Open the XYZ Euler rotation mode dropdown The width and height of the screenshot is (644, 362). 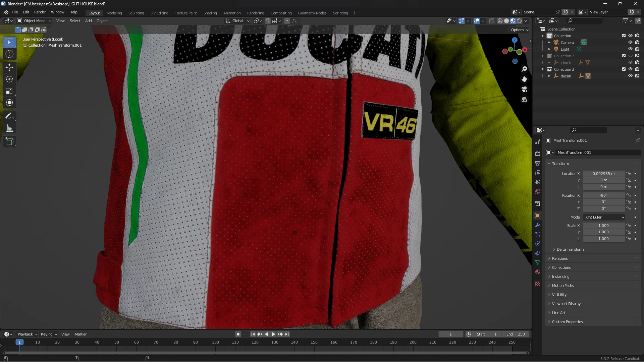click(604, 217)
